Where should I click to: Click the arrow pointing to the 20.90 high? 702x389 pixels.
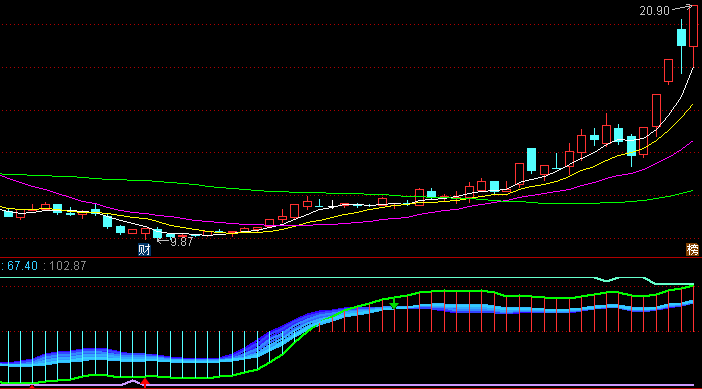681,7
